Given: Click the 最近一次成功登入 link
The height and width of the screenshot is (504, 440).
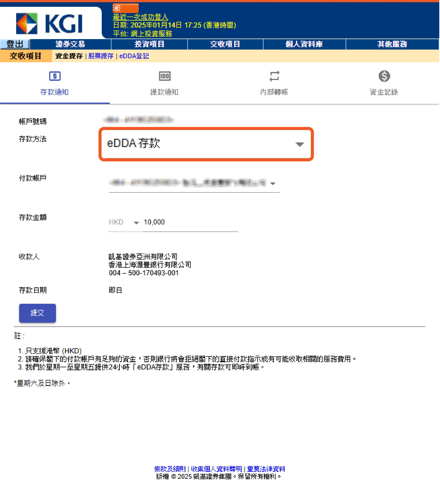Looking at the screenshot, I should tap(141, 17).
